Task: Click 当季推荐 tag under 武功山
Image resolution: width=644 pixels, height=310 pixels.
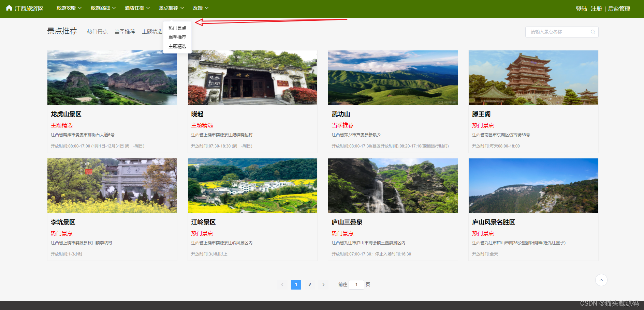Action: pyautogui.click(x=342, y=125)
